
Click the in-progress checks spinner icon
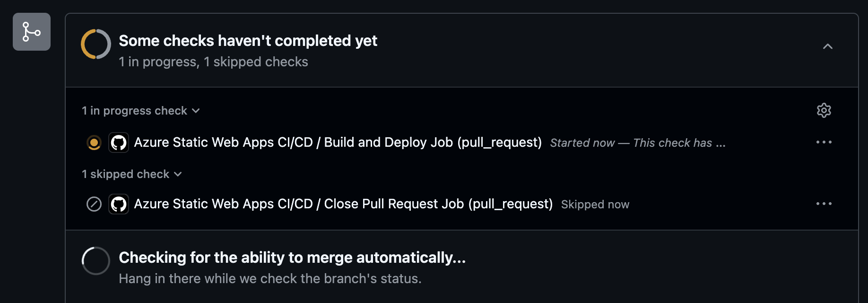click(x=96, y=44)
